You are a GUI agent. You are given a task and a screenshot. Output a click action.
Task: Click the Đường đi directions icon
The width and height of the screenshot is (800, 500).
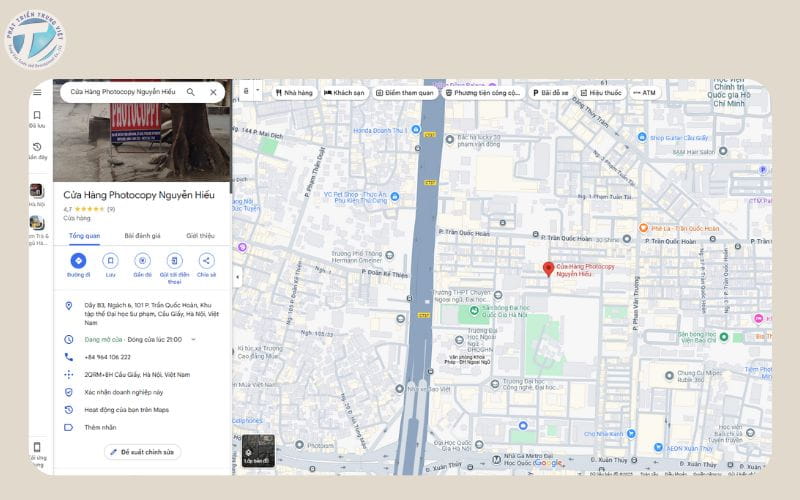tap(78, 261)
